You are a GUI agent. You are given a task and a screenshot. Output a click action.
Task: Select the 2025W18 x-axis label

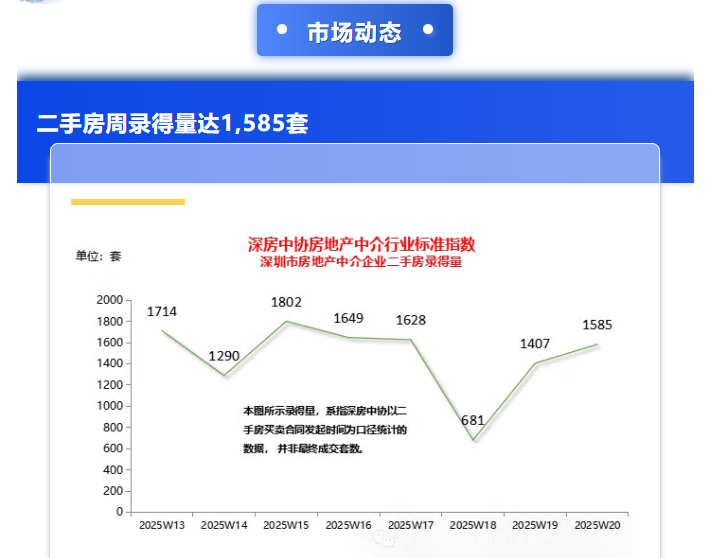(473, 525)
